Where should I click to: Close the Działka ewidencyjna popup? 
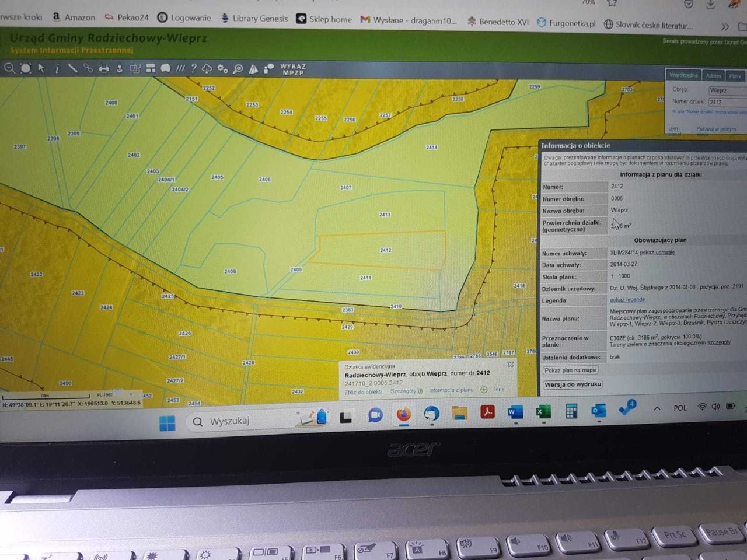[x=510, y=364]
